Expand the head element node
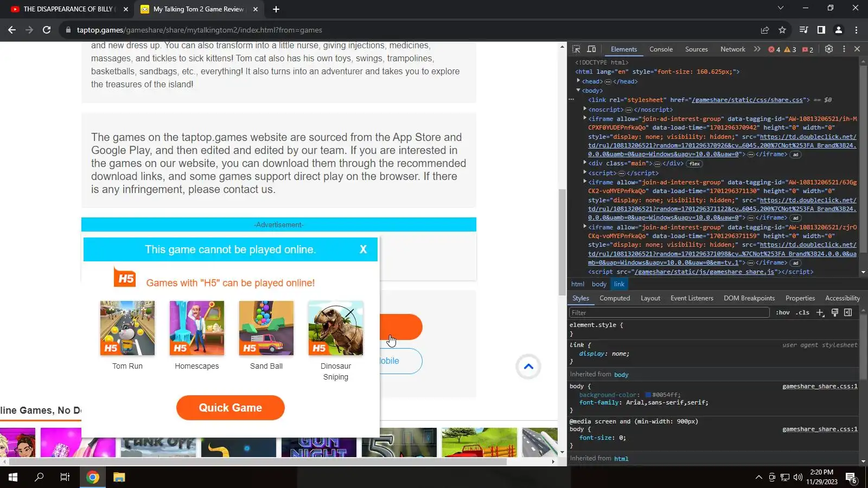The image size is (868, 488). tap(578, 81)
